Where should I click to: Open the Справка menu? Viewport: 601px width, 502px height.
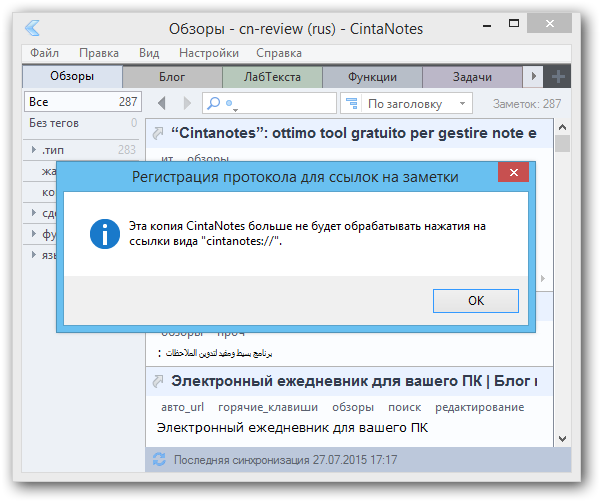279,53
